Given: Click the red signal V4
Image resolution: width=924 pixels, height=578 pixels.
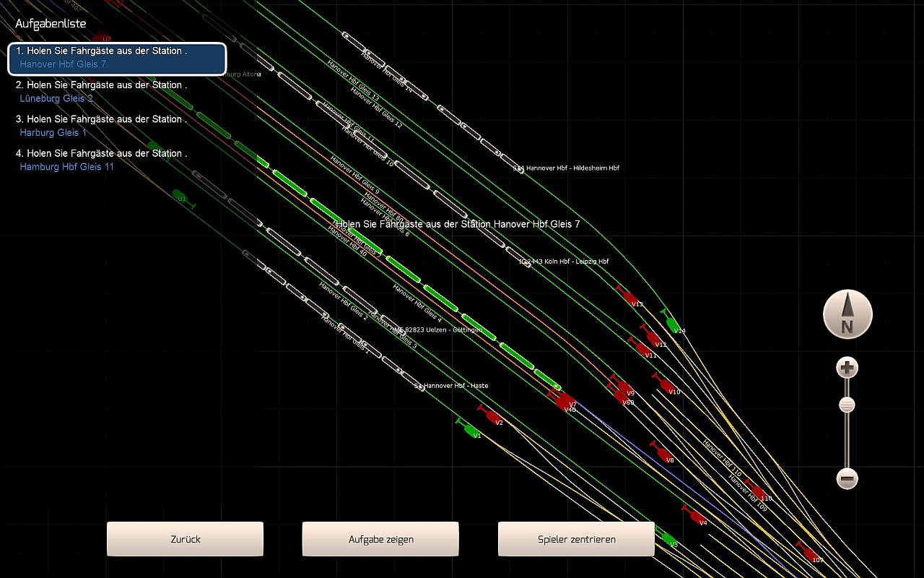Looking at the screenshot, I should (x=693, y=516).
